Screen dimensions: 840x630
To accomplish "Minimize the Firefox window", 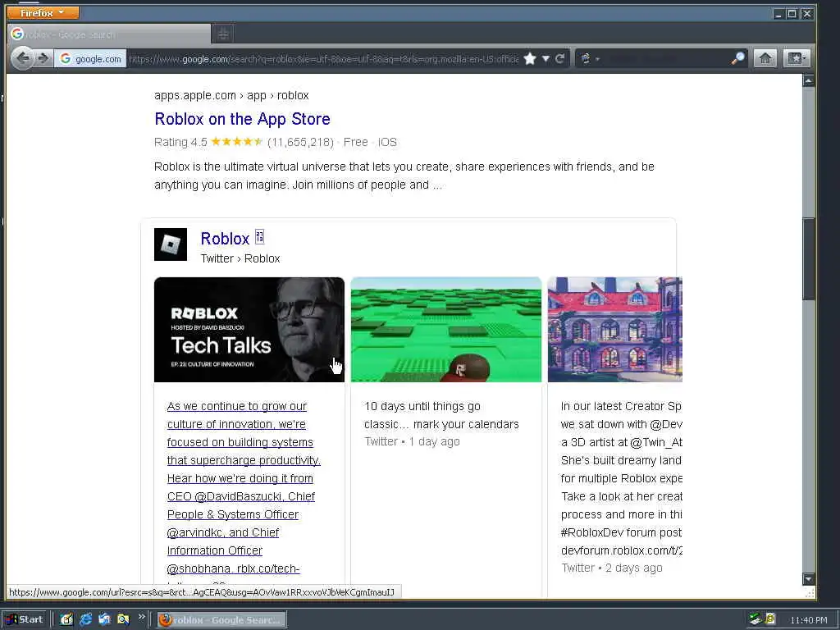I will (x=779, y=14).
